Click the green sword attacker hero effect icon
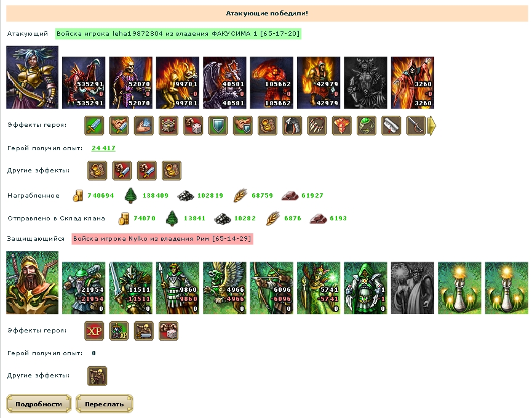The width and height of the screenshot is (532, 418). coord(94,126)
